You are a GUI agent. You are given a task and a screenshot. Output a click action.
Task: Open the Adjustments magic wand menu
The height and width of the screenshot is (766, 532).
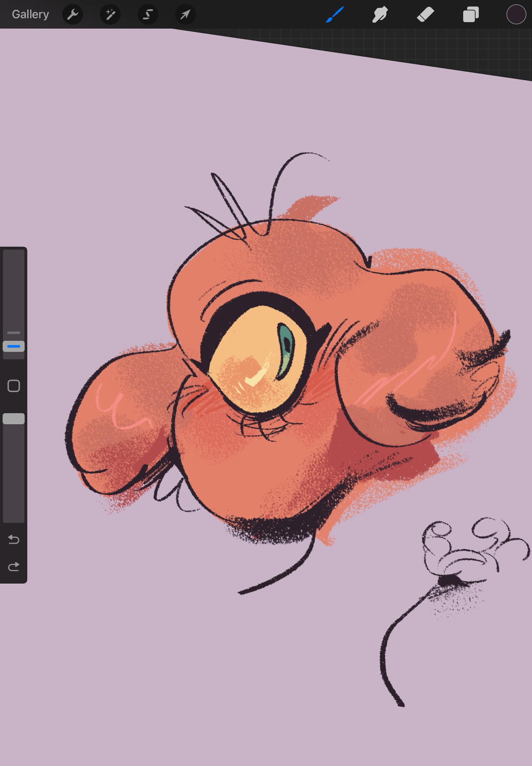click(x=110, y=15)
